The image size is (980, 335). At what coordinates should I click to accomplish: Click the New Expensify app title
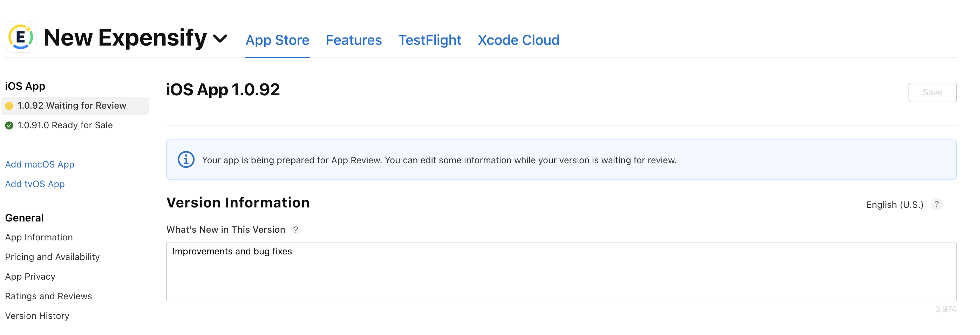pyautogui.click(x=125, y=37)
